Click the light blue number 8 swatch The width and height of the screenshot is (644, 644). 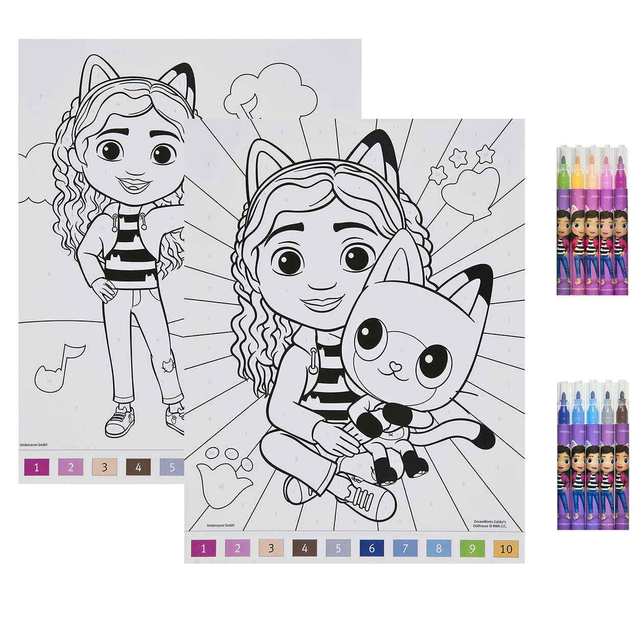click(439, 548)
